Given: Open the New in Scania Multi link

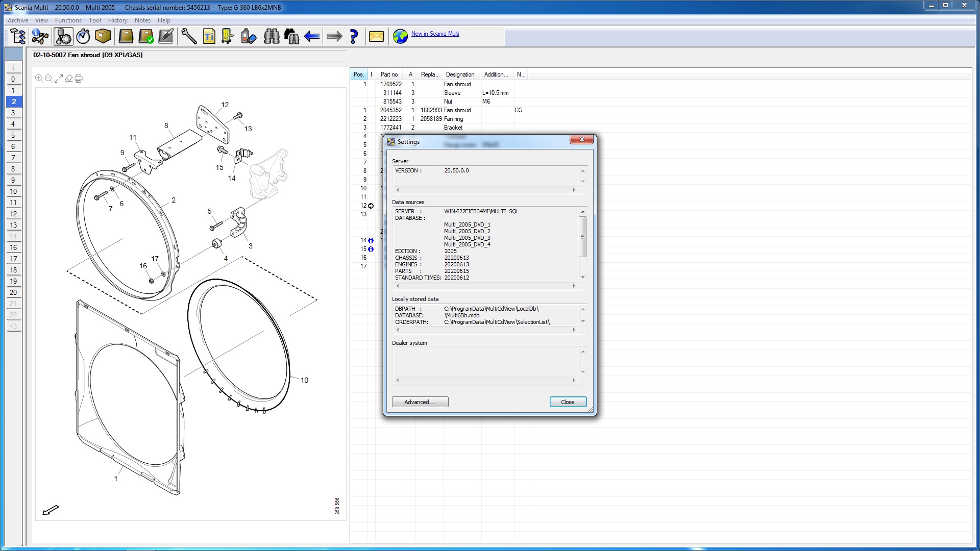Looking at the screenshot, I should point(435,34).
